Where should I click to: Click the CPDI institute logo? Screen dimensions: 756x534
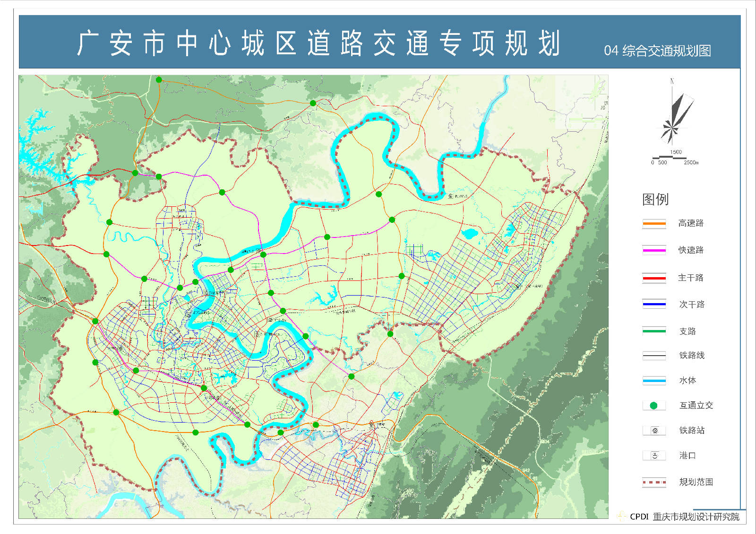pos(621,516)
